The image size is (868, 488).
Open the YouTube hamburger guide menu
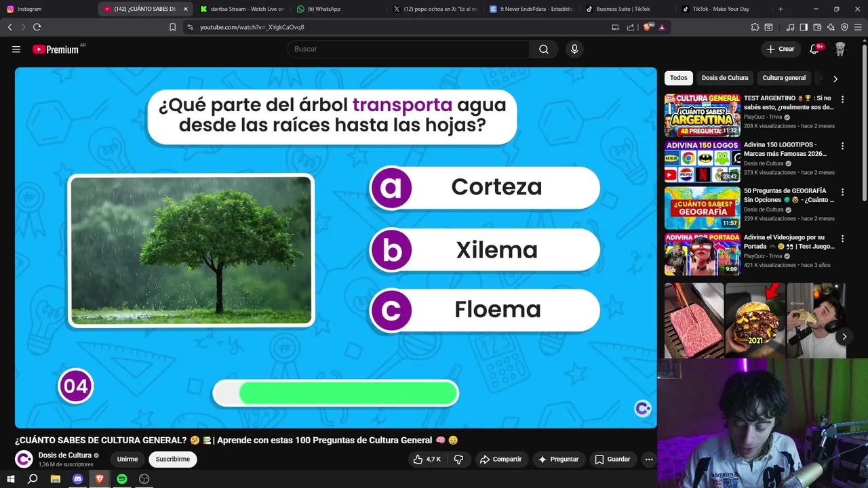coord(16,49)
